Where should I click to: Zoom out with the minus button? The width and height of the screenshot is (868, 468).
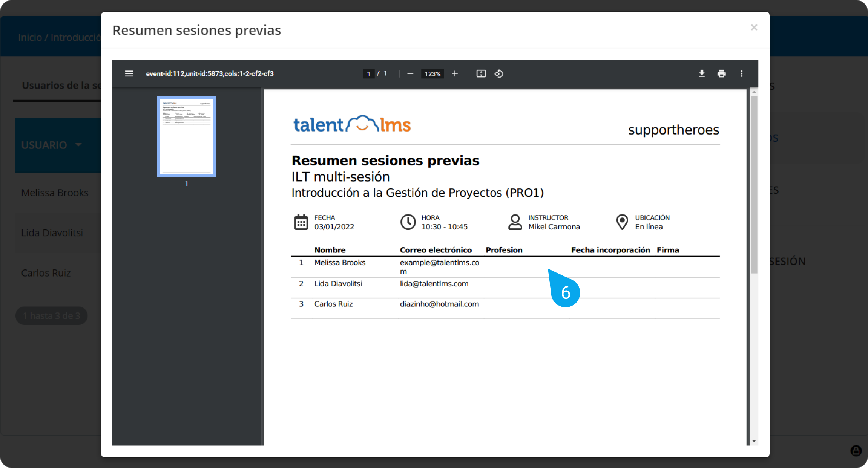point(410,73)
